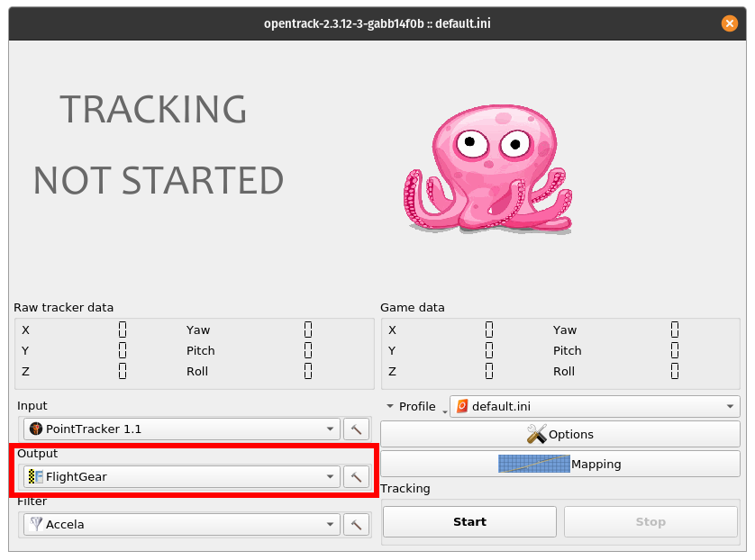This screenshot has height=560, width=755.
Task: Click the PointTracker icon in the Input combo
Action: tap(36, 429)
